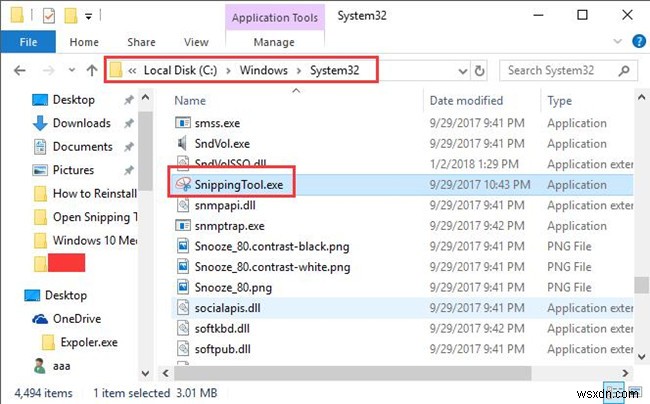Click the Pictures quick access icon
The image size is (650, 404).
pos(40,170)
